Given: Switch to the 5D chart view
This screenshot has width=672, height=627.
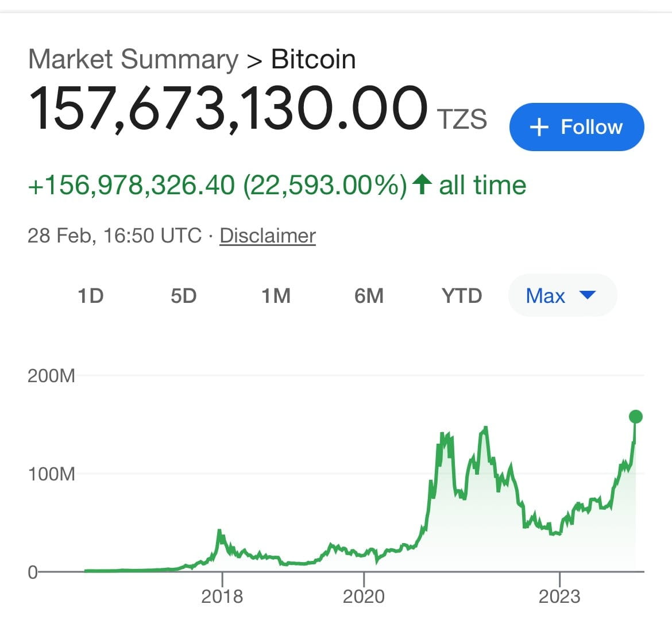Looking at the screenshot, I should point(184,295).
